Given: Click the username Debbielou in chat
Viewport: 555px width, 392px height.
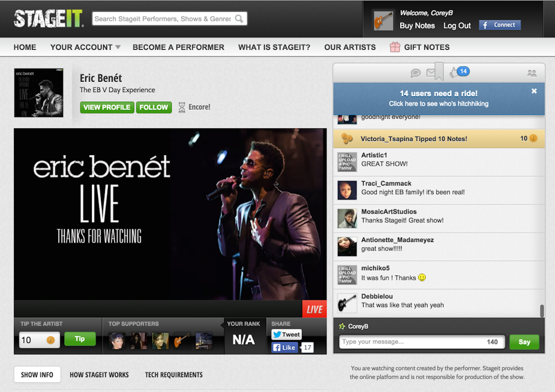Looking at the screenshot, I should 377,296.
